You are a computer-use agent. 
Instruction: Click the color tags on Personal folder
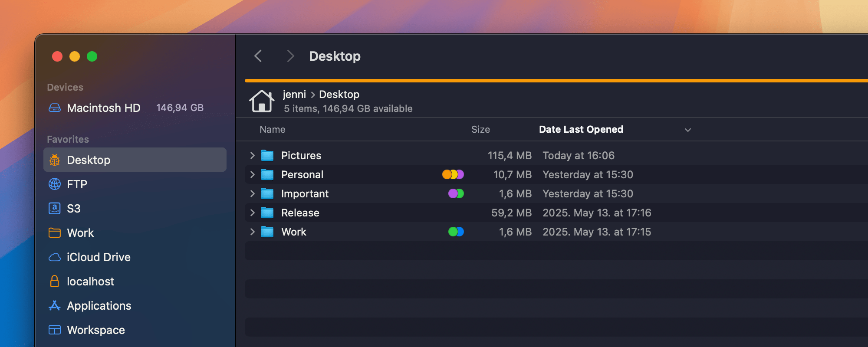tap(453, 174)
